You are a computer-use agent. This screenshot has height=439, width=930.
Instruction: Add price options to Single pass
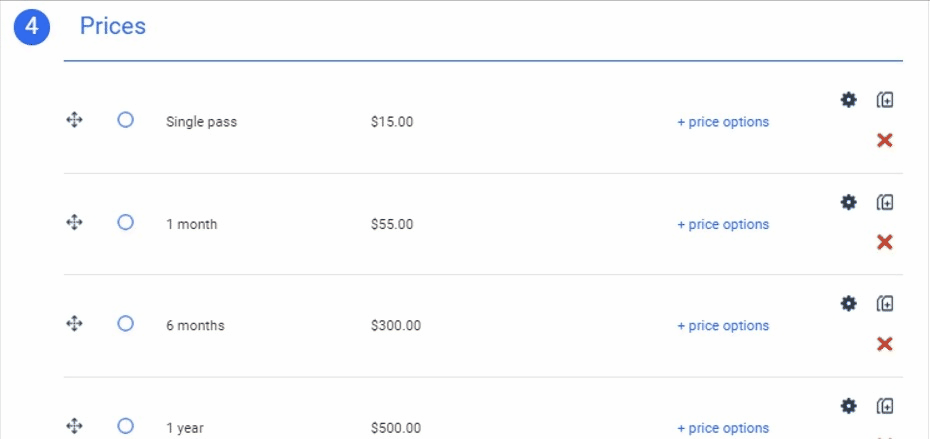tap(723, 122)
